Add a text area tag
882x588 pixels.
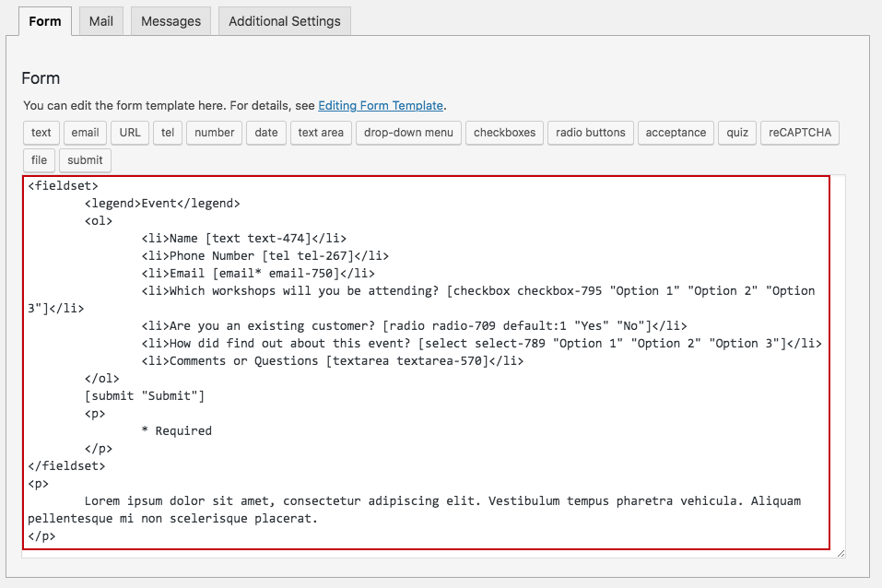[x=321, y=133]
